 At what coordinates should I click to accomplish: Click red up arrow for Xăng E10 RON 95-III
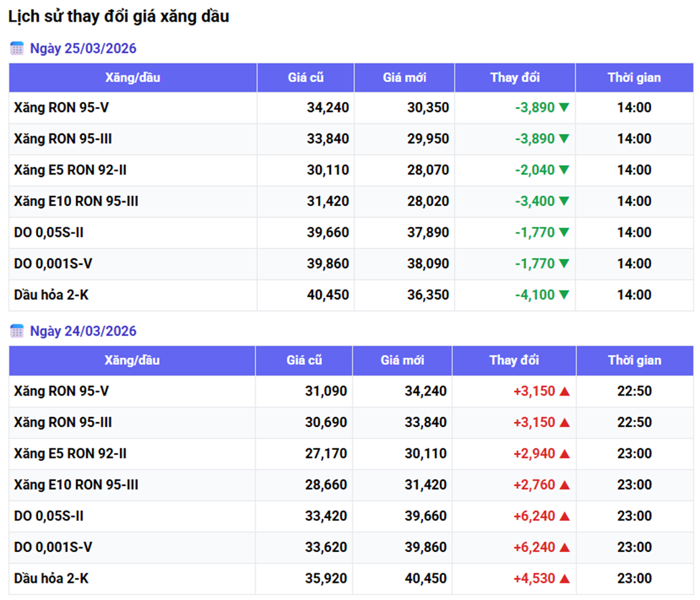pyautogui.click(x=564, y=485)
